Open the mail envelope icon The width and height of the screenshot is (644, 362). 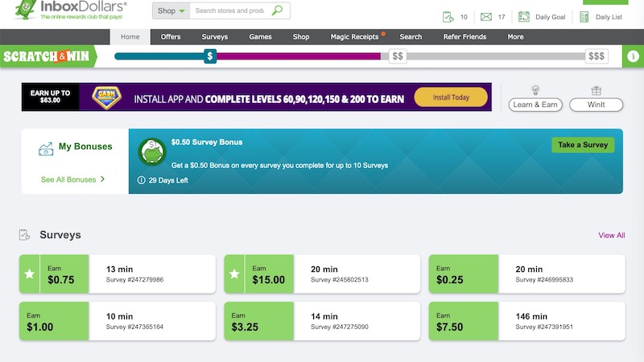tap(486, 17)
